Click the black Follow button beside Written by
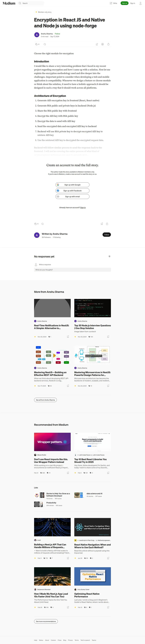The height and width of the screenshot is (644, 145). coord(107,235)
